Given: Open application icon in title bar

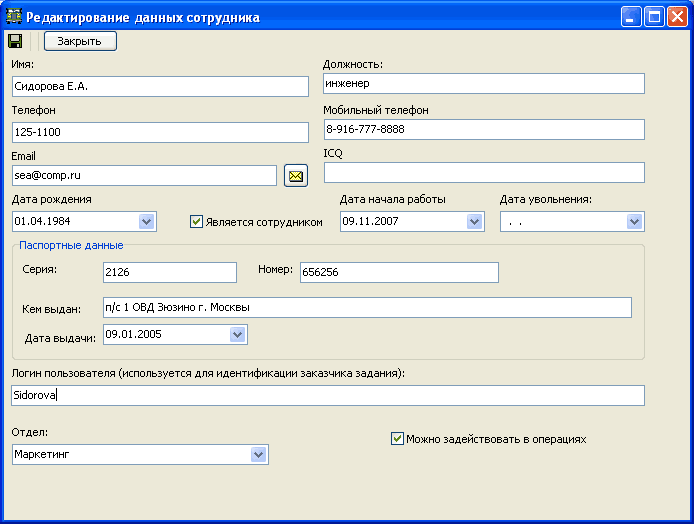Looking at the screenshot, I should click(14, 16).
